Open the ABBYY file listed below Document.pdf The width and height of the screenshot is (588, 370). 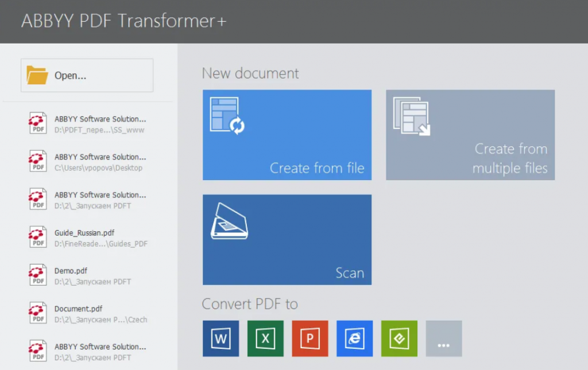100,347
